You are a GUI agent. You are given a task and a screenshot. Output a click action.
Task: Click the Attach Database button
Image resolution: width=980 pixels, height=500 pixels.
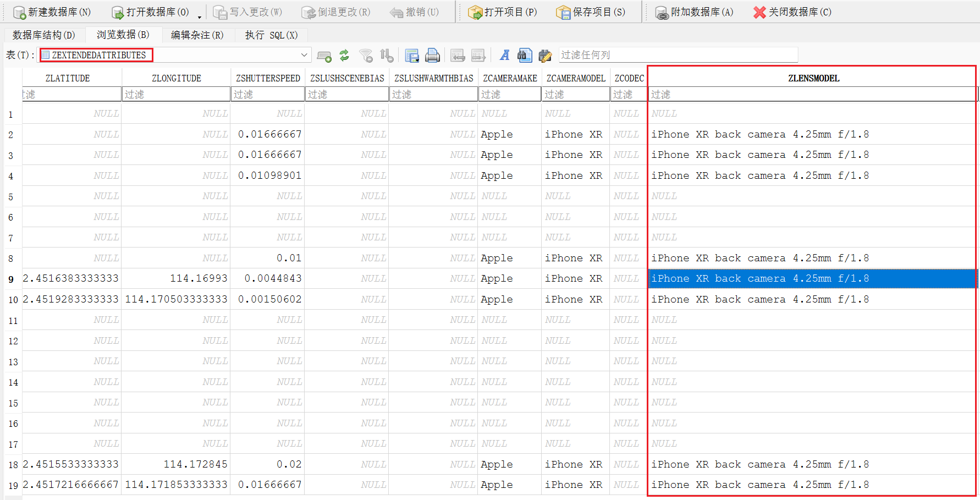click(694, 12)
